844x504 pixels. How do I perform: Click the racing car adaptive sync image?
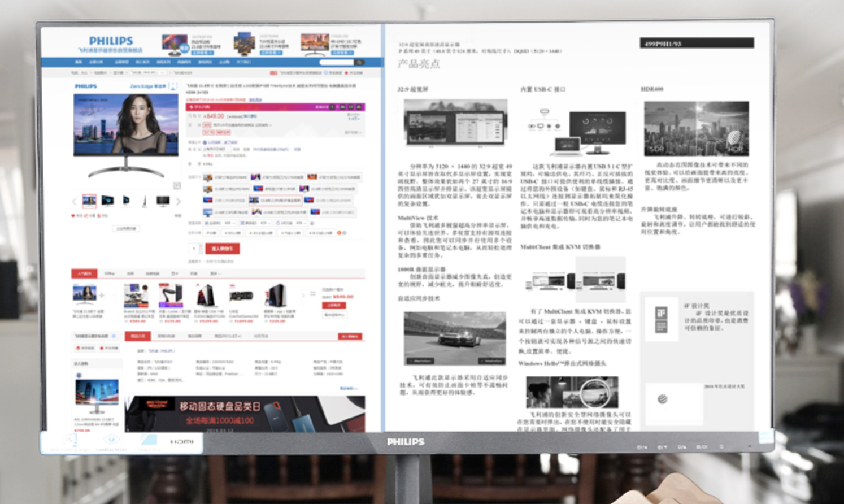click(x=455, y=338)
